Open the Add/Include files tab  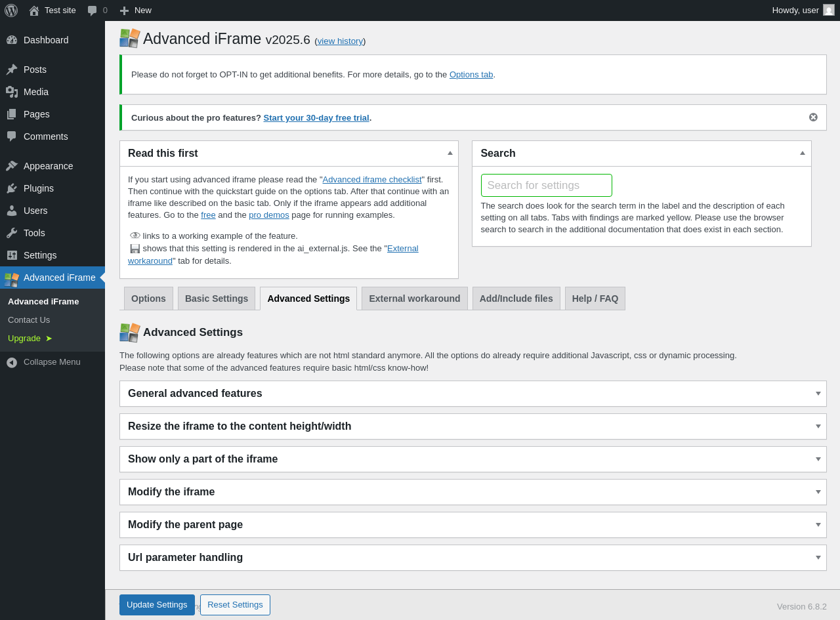click(x=516, y=299)
